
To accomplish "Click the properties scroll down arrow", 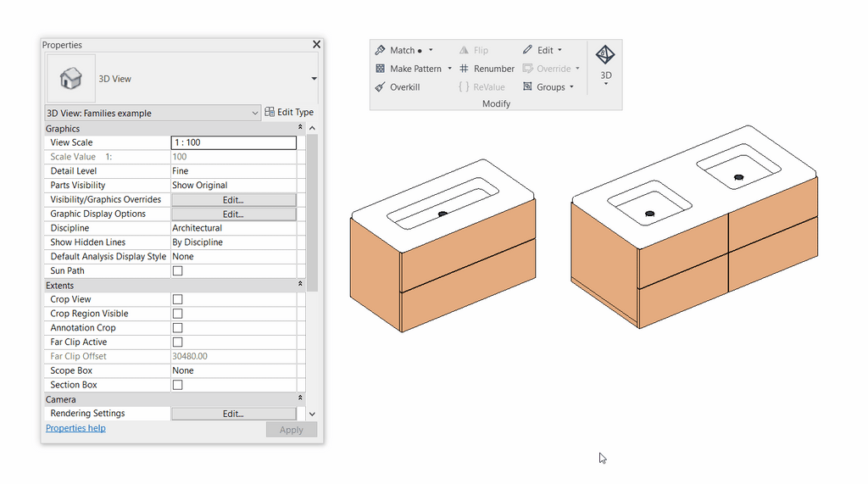I will (x=312, y=414).
